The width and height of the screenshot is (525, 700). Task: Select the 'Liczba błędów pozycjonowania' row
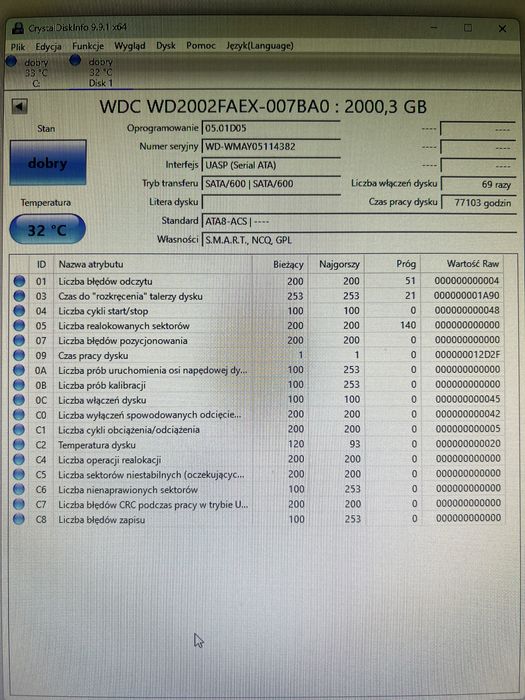257,341
